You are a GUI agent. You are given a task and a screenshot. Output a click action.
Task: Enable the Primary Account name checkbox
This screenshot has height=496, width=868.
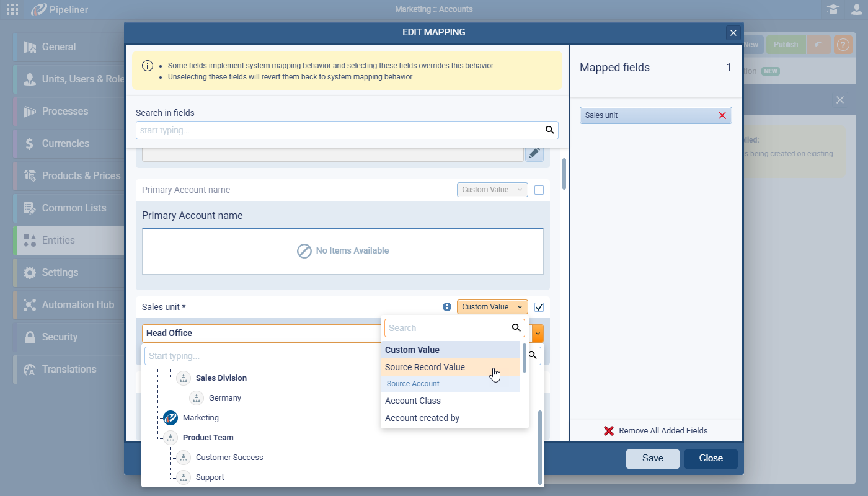[x=539, y=190]
